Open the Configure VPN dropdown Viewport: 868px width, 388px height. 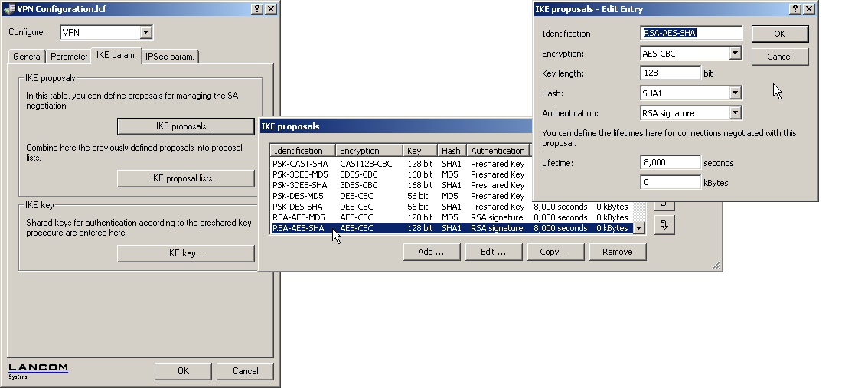pos(146,33)
